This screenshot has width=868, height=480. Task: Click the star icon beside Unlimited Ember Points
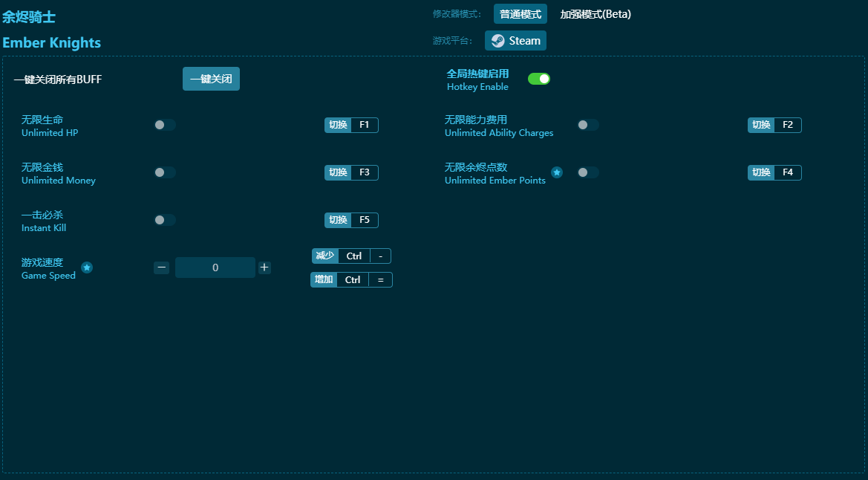[x=557, y=172]
